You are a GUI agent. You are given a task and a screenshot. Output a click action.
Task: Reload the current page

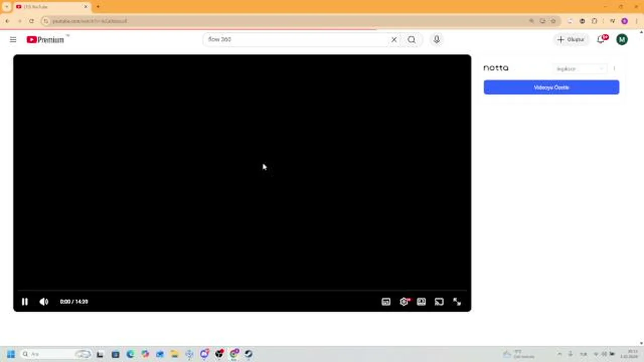31,21
